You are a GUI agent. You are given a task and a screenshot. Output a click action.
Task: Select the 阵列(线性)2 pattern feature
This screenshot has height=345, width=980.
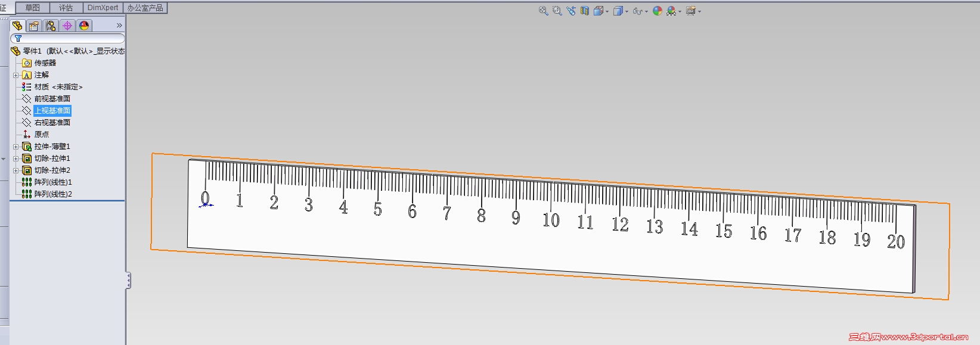coord(53,194)
